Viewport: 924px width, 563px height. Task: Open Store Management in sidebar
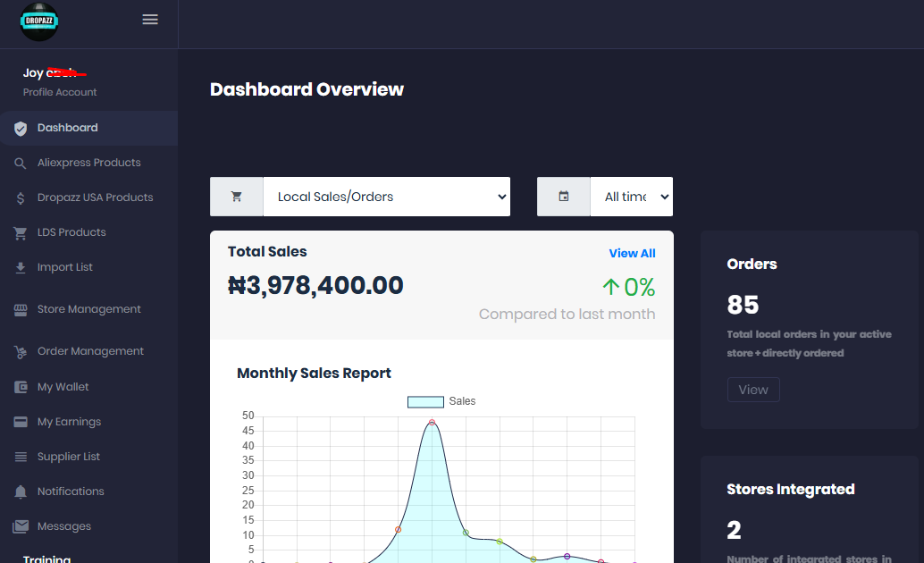[x=88, y=309]
